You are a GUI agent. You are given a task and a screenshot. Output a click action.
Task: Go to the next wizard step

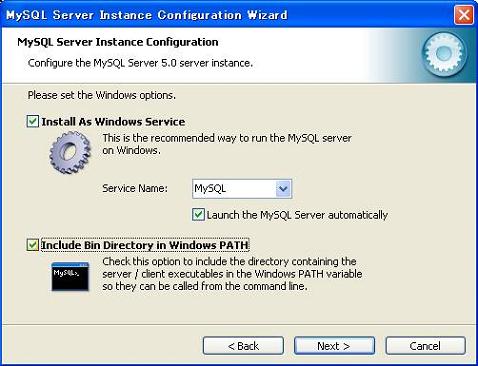[334, 346]
